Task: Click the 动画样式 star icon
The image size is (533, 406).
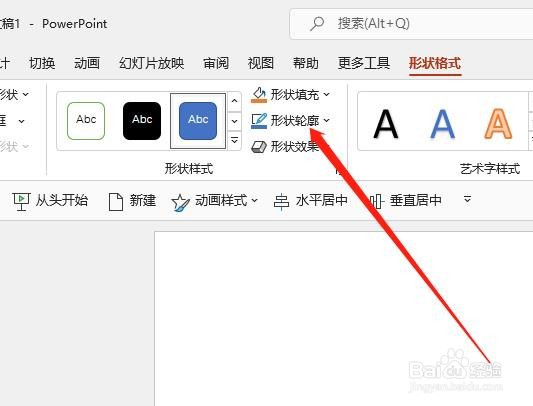Action: click(180, 203)
